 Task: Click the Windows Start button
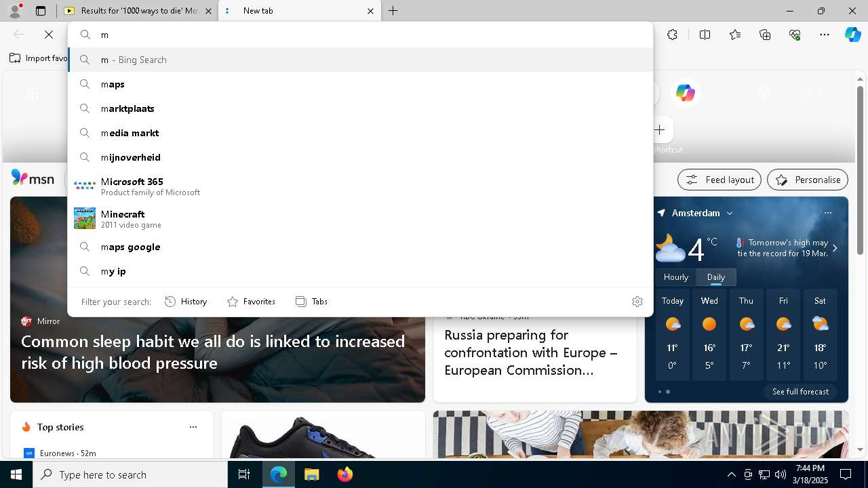tap(16, 474)
